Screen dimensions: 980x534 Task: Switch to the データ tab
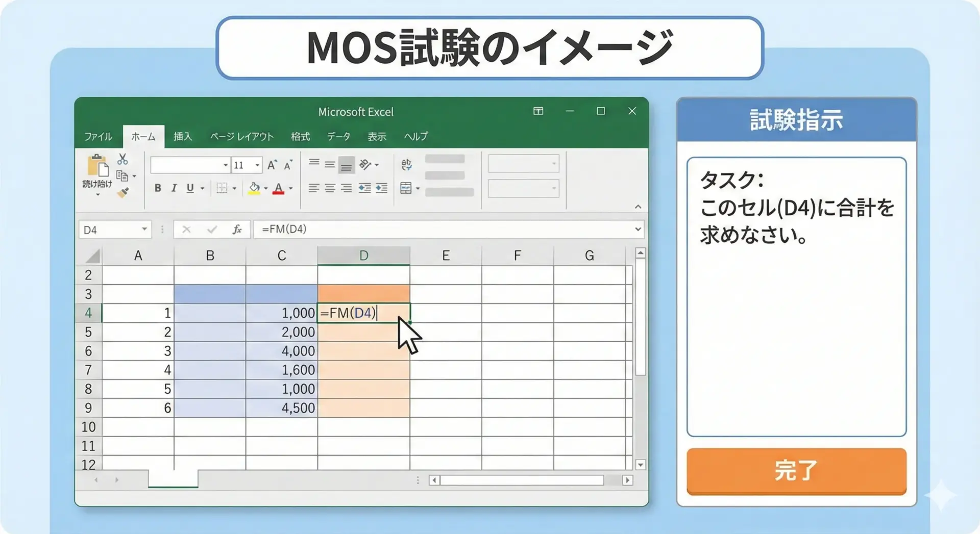tap(338, 137)
